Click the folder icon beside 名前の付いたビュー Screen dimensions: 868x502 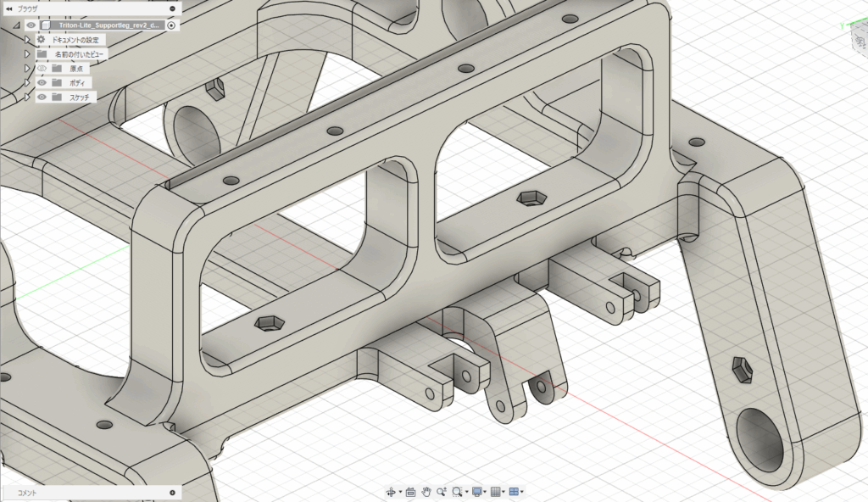point(42,54)
